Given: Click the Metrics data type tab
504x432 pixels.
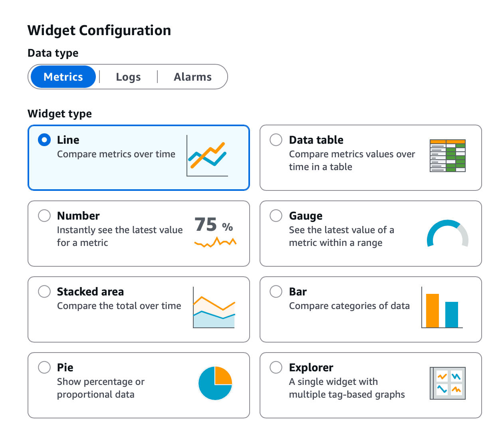Looking at the screenshot, I should (63, 77).
